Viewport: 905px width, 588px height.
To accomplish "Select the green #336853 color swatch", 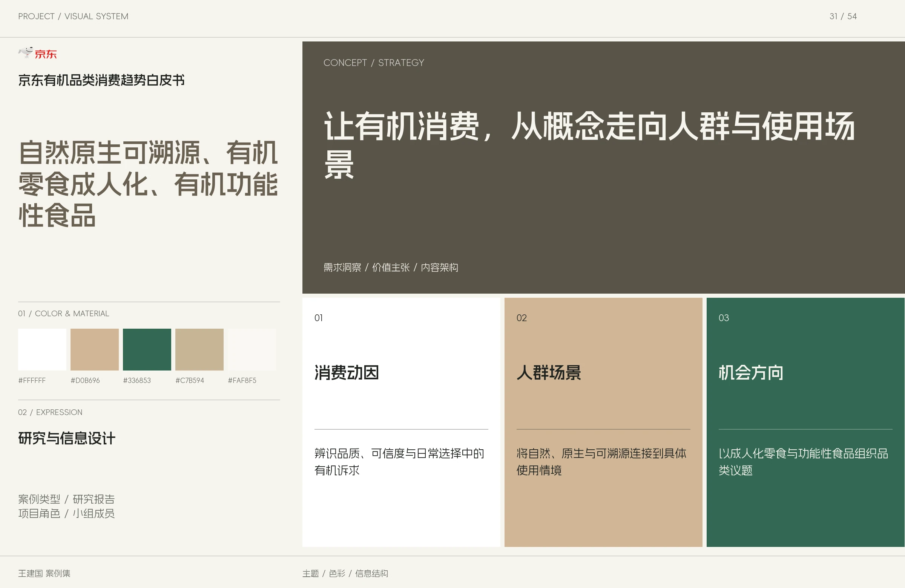I will (x=147, y=349).
